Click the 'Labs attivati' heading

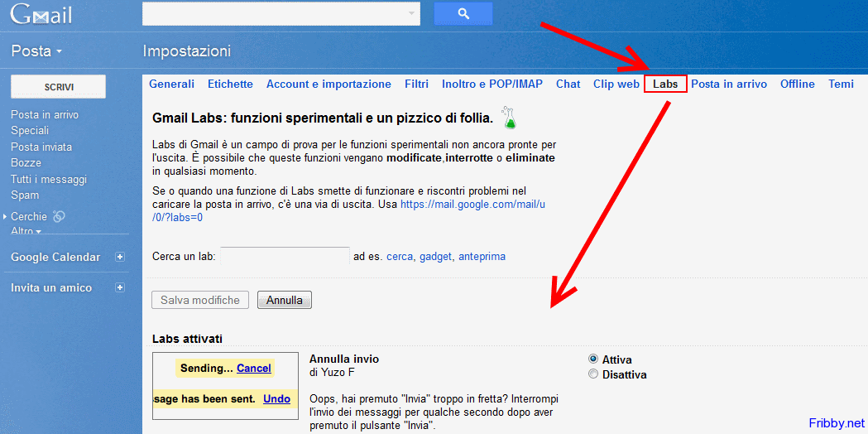[x=187, y=339]
